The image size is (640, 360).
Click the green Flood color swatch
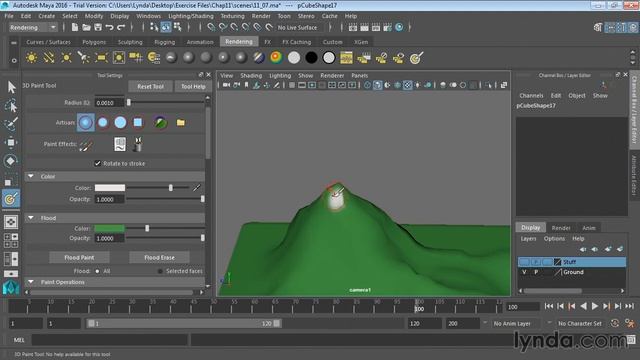click(x=109, y=229)
